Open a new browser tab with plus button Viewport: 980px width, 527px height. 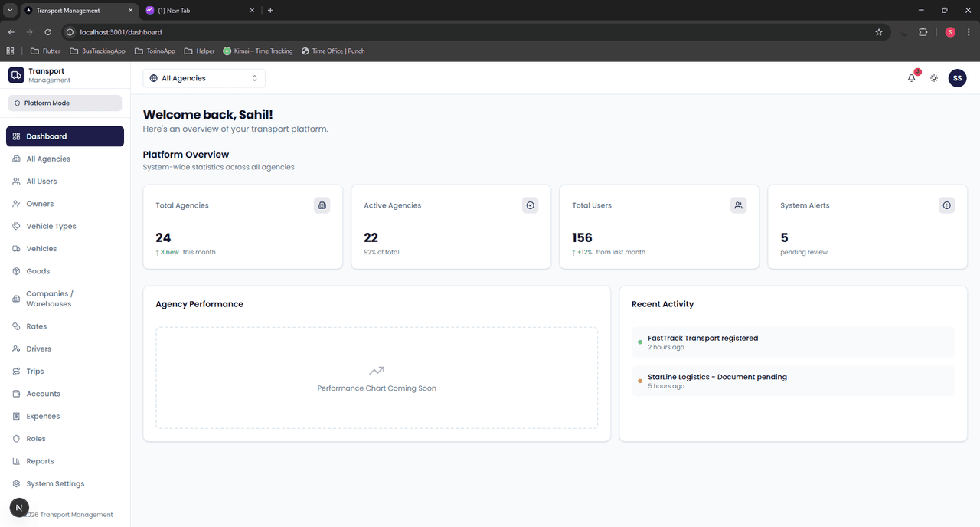(x=270, y=11)
